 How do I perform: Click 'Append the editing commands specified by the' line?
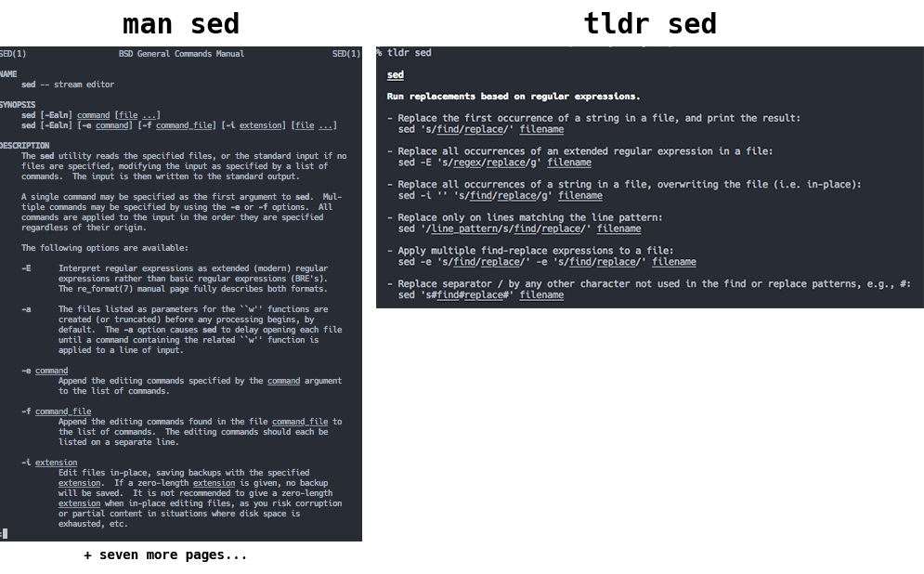click(x=200, y=381)
